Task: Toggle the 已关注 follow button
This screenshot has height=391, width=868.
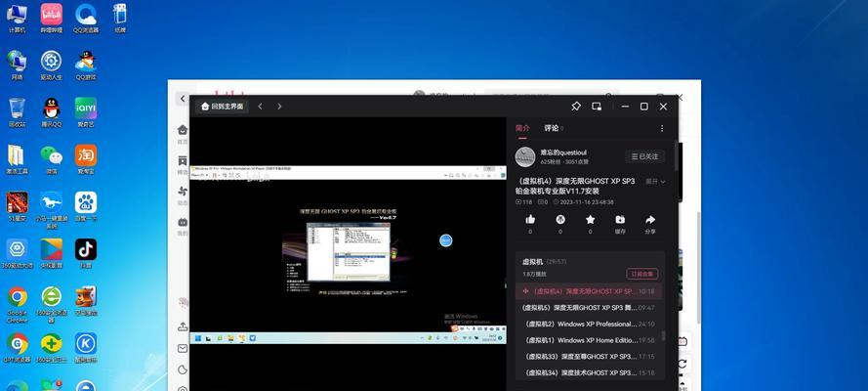Action: [x=645, y=156]
